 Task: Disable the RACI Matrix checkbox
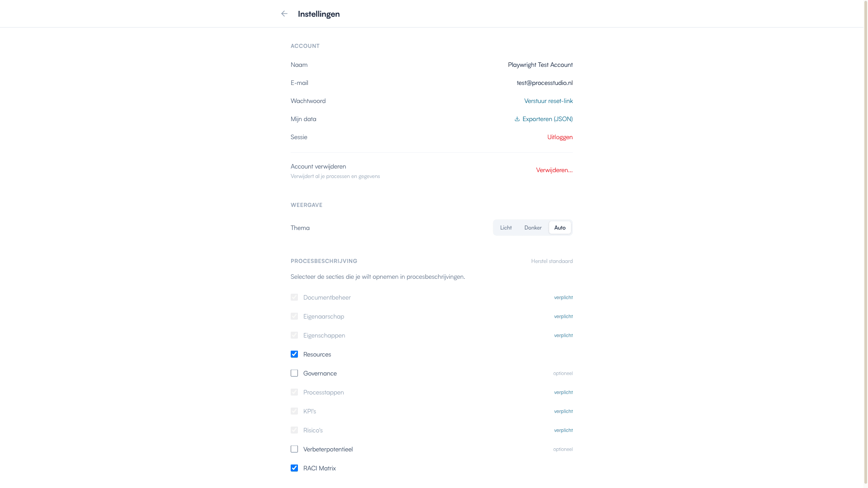[294, 468]
